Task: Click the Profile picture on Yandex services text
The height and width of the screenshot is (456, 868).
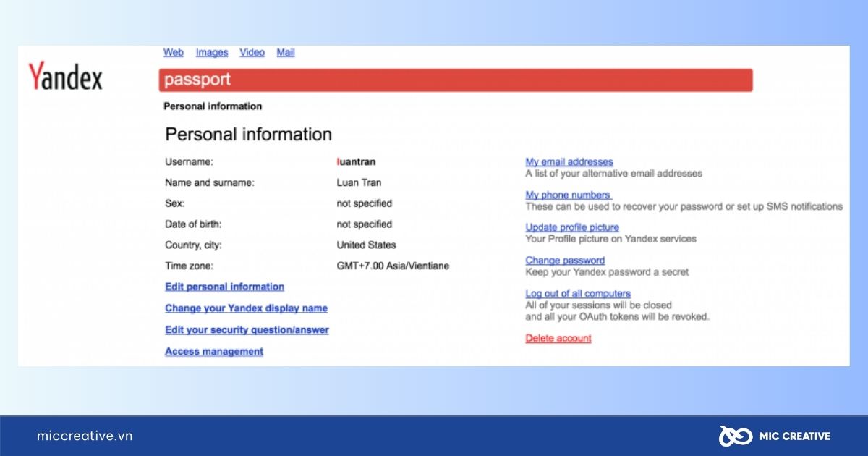Action: click(610, 239)
